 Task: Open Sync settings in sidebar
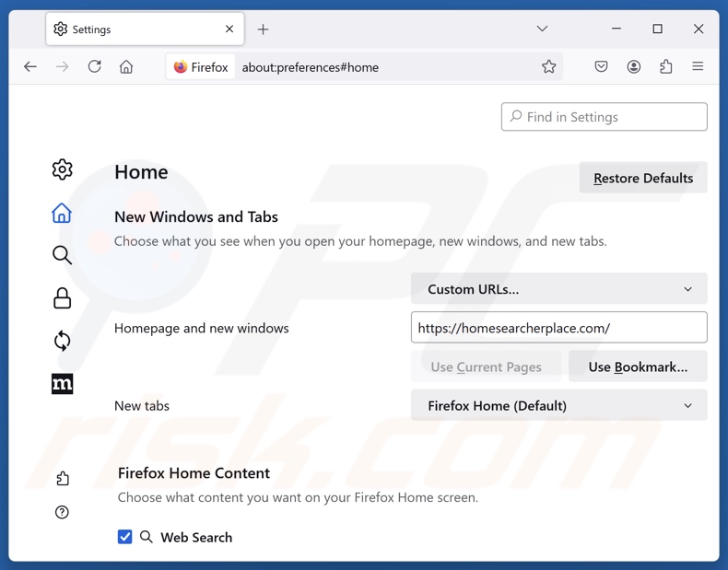click(x=63, y=341)
